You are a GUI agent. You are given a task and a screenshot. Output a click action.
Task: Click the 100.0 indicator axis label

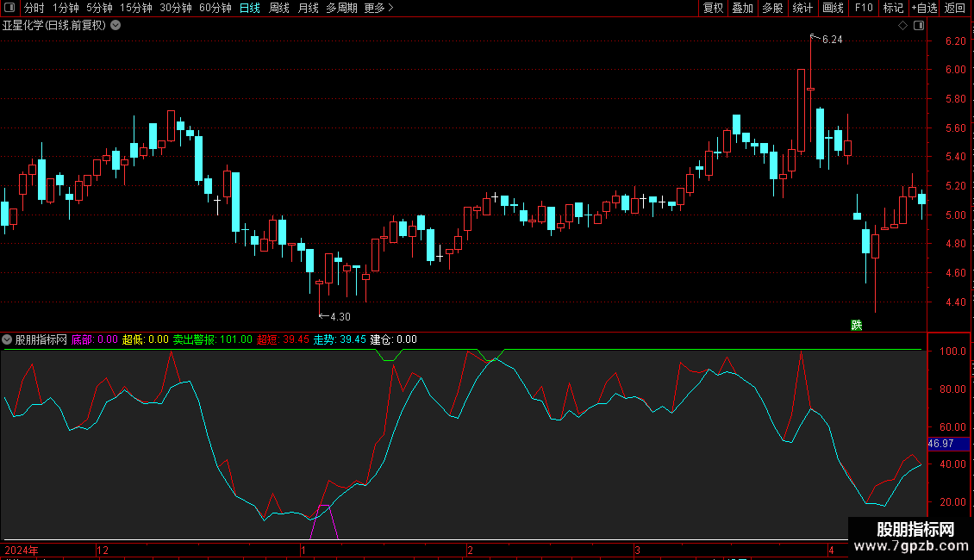point(952,352)
